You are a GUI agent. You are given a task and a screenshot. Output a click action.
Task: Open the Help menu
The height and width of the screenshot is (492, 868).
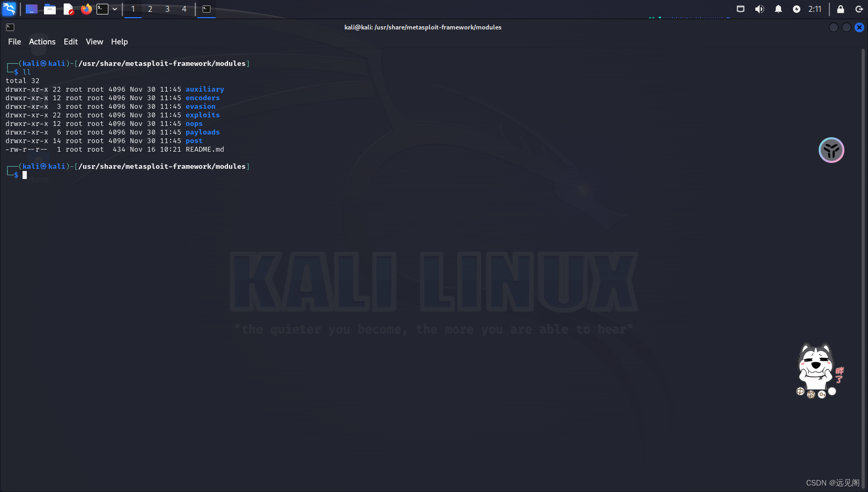pos(119,42)
